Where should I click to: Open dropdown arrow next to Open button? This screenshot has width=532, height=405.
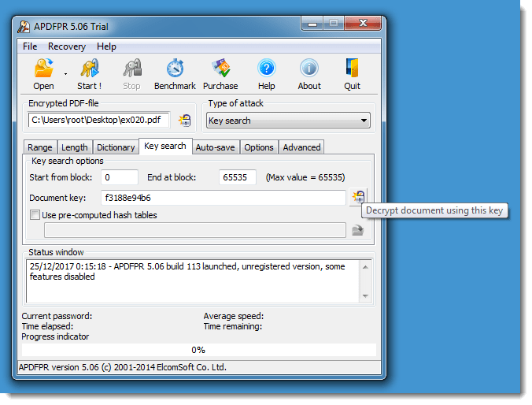[65, 73]
